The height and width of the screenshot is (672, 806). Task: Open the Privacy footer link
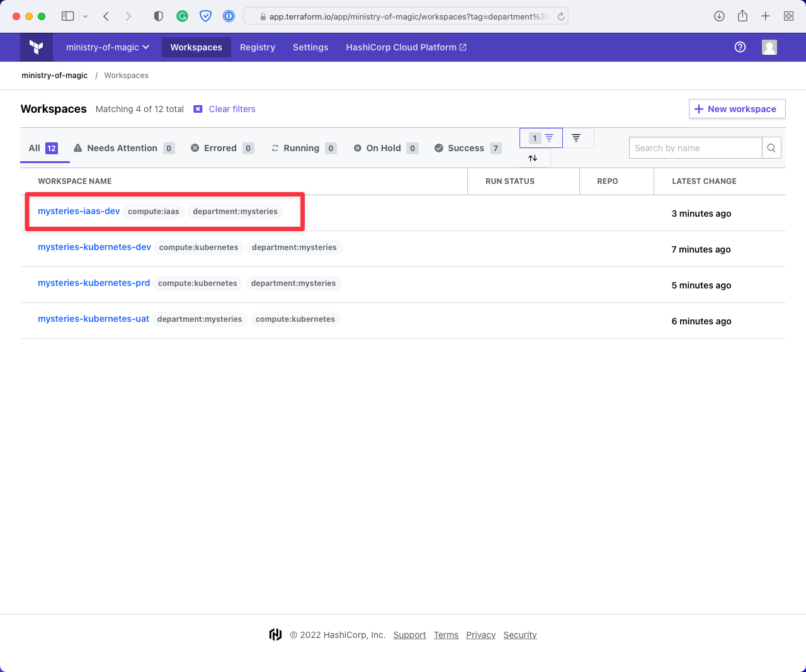click(481, 635)
